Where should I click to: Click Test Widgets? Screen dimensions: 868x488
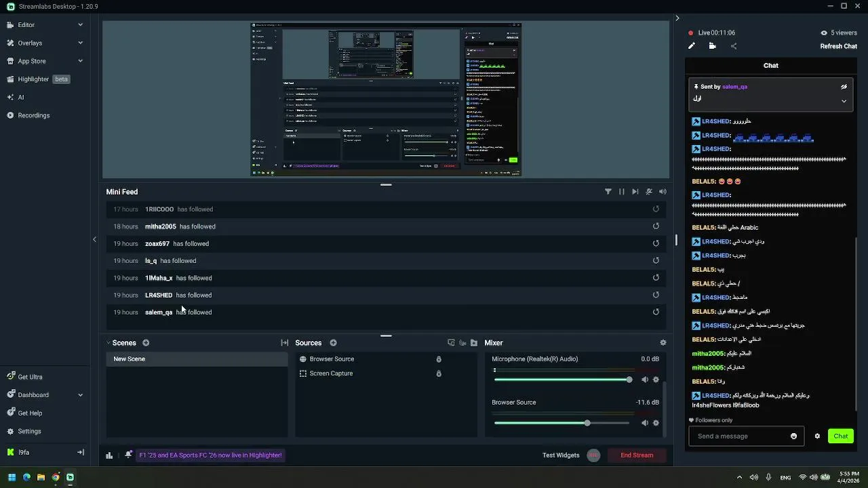561,455
